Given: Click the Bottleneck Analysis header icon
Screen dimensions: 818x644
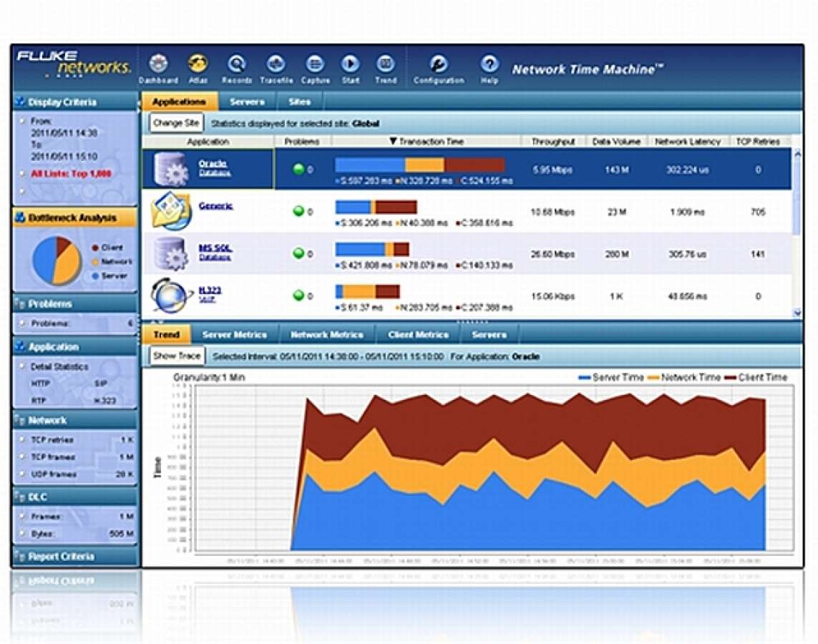Looking at the screenshot, I should [20, 218].
